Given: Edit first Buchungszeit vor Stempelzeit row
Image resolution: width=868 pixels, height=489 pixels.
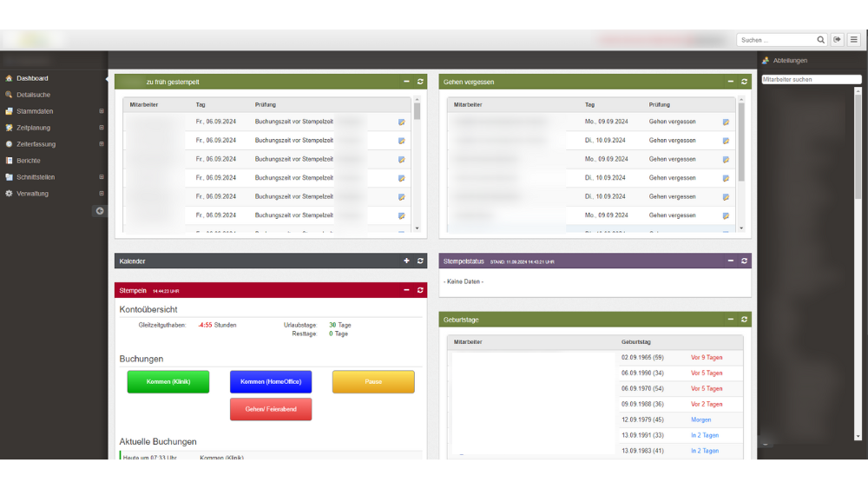Looking at the screenshot, I should point(401,122).
